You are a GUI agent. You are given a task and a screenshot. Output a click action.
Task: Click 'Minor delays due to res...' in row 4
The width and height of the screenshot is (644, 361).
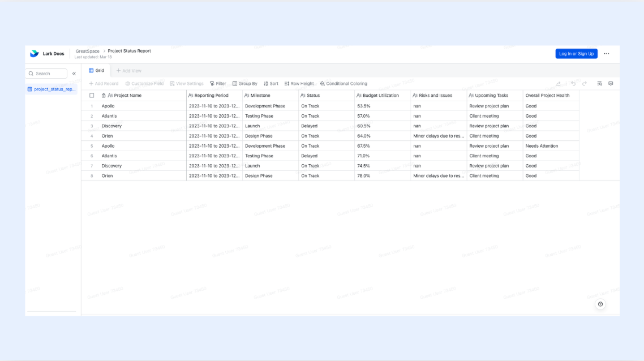tap(439, 136)
